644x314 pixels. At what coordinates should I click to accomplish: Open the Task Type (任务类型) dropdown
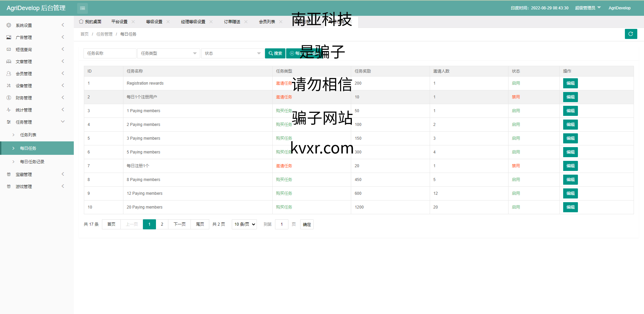(169, 53)
